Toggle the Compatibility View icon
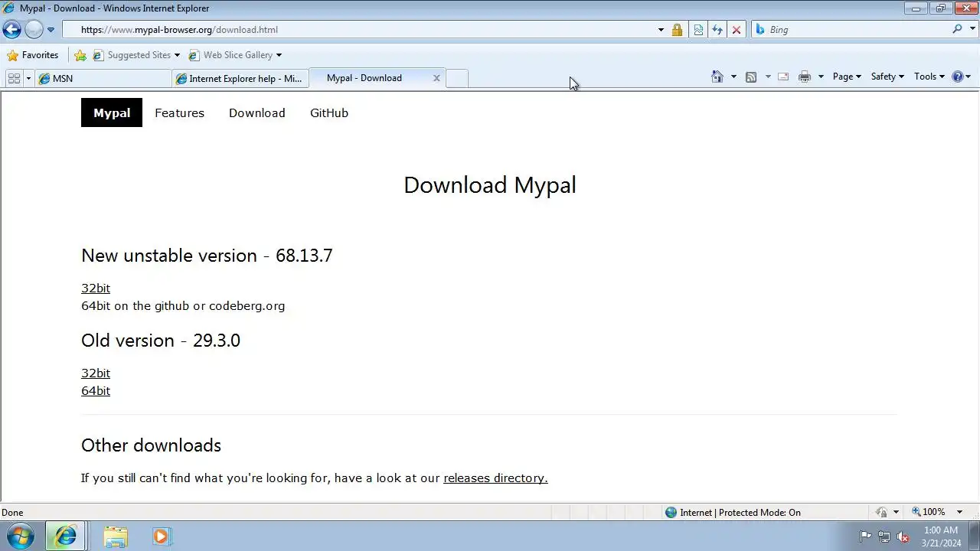 click(698, 30)
